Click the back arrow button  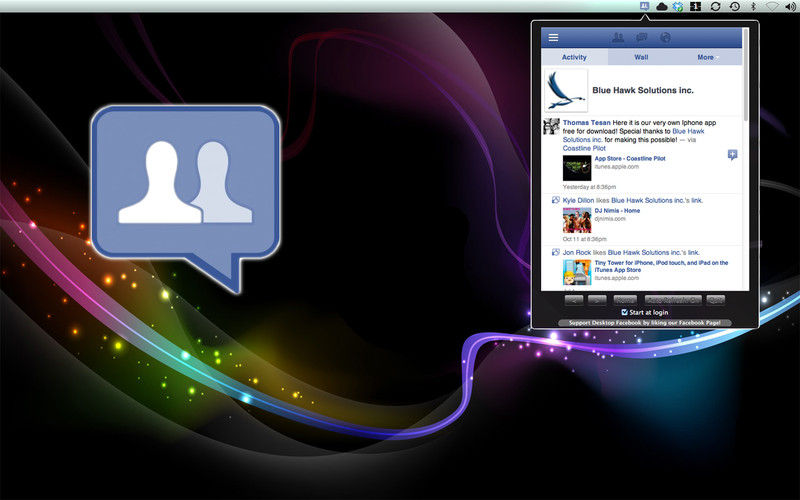pyautogui.click(x=574, y=300)
